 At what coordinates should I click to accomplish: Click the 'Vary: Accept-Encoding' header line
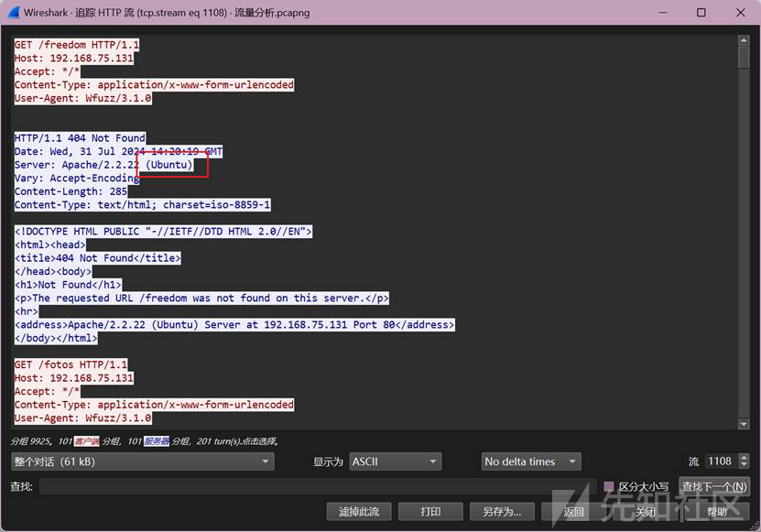click(x=77, y=179)
